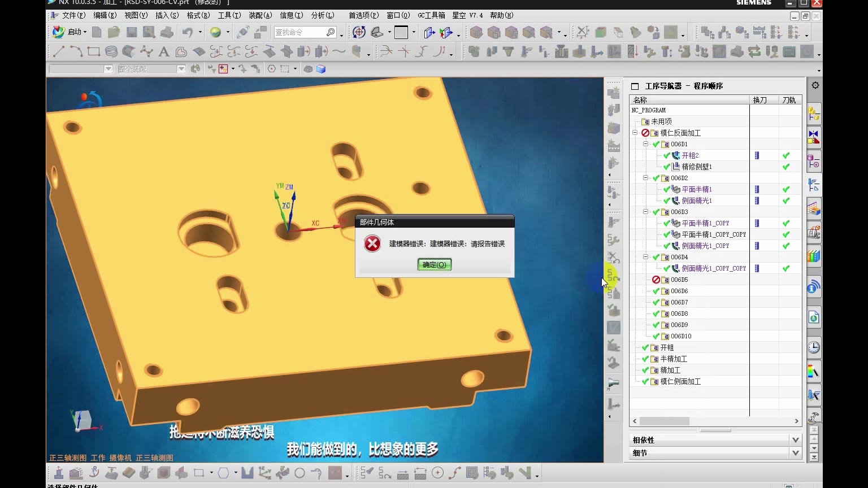This screenshot has width=868, height=488.
Task: Click the navigator settings gear icon
Action: 815,85
